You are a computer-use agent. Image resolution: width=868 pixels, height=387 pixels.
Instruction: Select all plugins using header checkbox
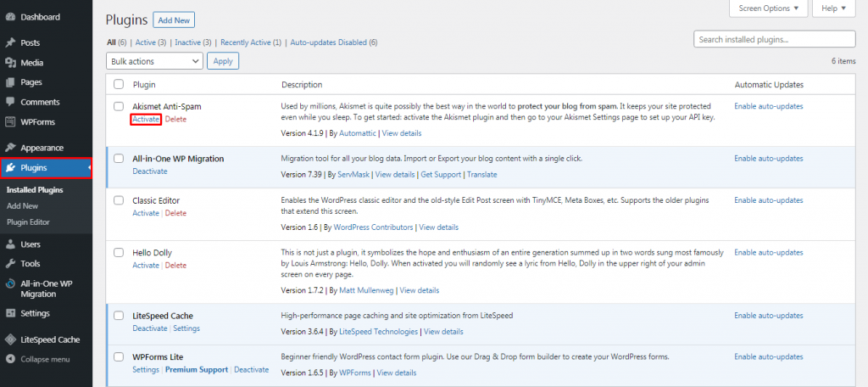[x=119, y=85]
